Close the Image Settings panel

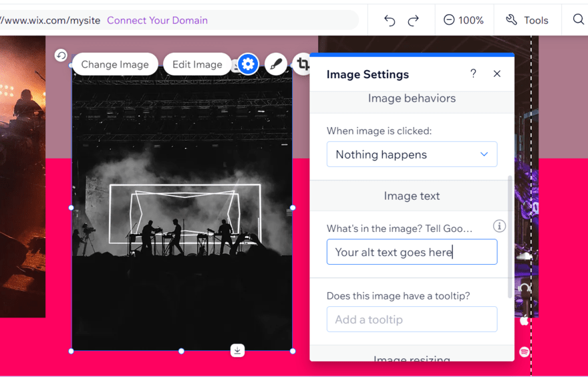coord(497,74)
